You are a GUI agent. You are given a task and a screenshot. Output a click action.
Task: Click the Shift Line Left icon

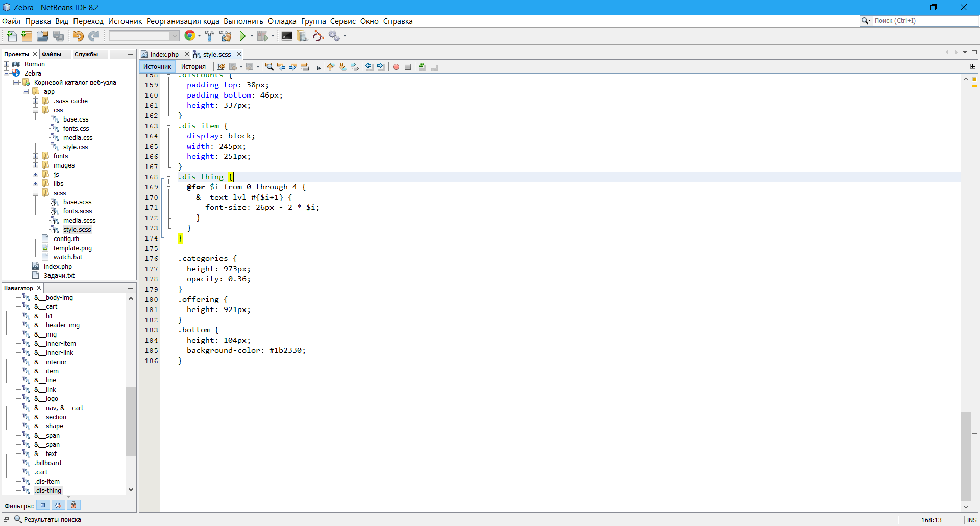pyautogui.click(x=370, y=67)
